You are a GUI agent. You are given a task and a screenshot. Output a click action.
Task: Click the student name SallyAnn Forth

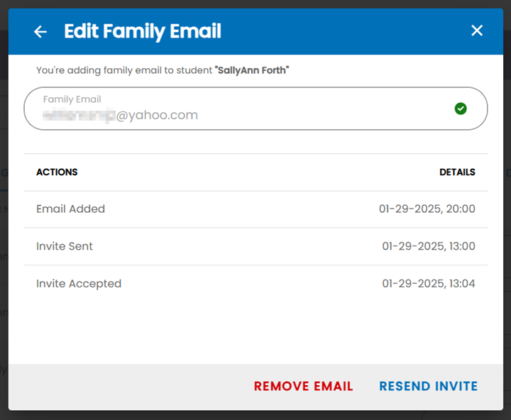252,70
